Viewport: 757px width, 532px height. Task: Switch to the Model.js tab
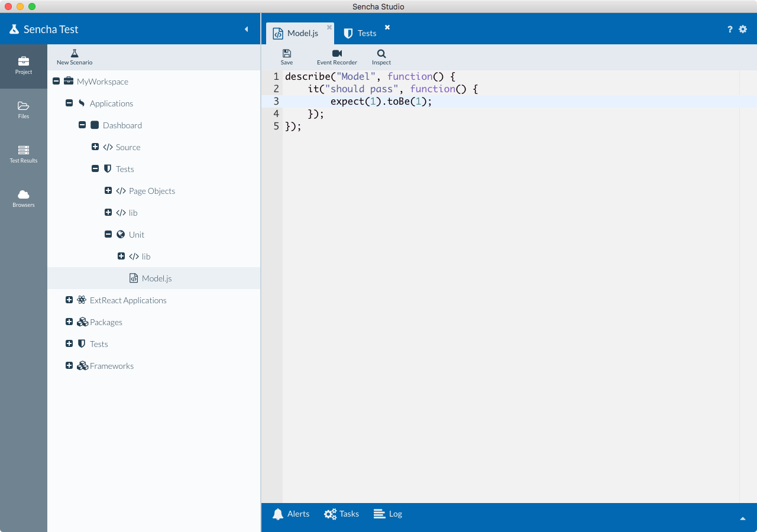300,33
